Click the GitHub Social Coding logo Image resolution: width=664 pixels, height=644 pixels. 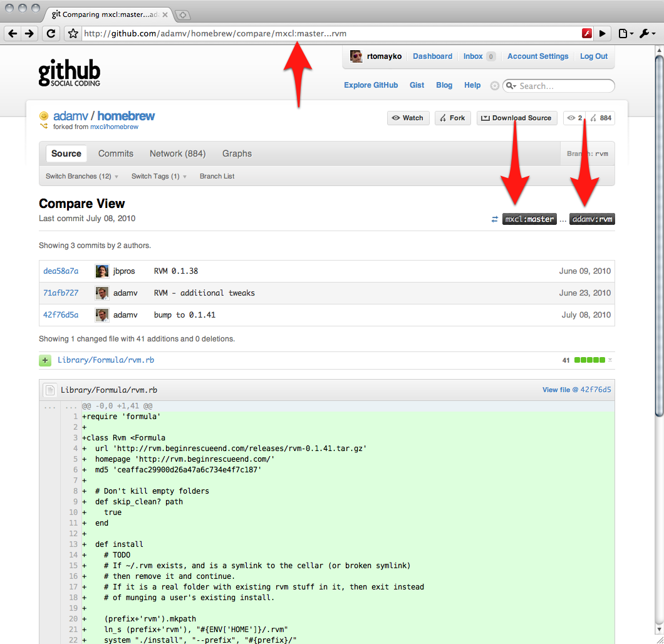pyautogui.click(x=69, y=73)
